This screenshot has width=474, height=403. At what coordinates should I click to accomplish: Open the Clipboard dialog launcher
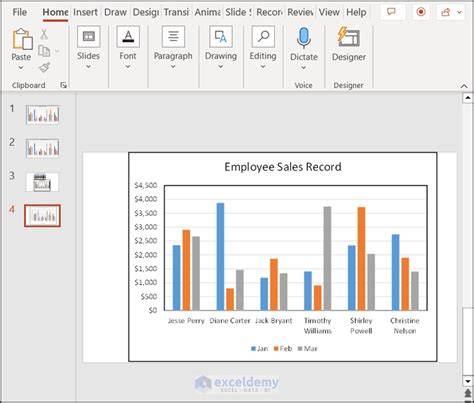click(63, 86)
